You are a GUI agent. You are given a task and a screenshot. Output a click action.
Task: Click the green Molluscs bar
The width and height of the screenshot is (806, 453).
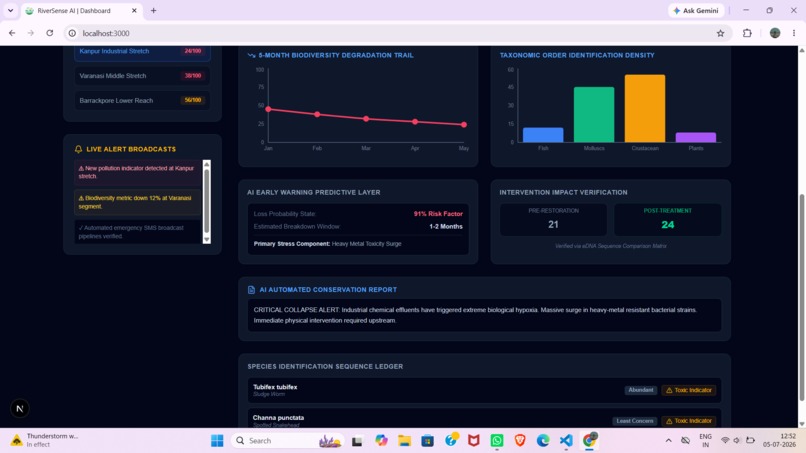tap(594, 115)
